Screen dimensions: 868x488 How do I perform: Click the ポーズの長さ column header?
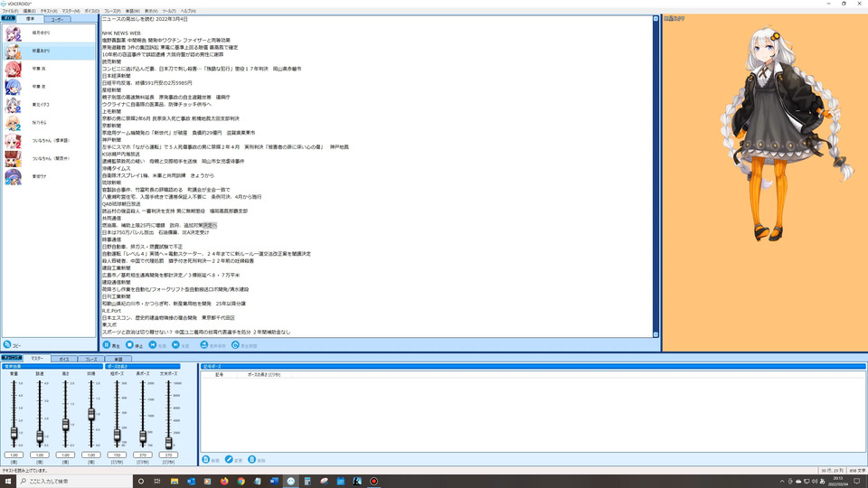tap(263, 374)
